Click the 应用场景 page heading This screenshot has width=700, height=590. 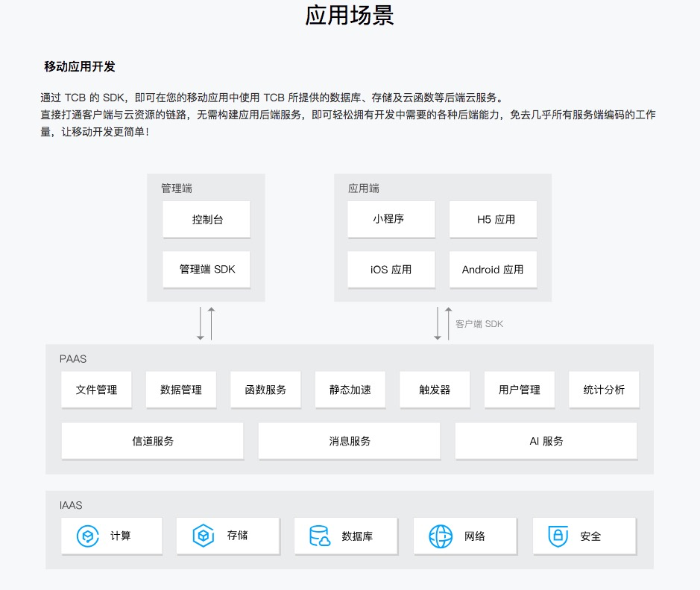[350, 15]
